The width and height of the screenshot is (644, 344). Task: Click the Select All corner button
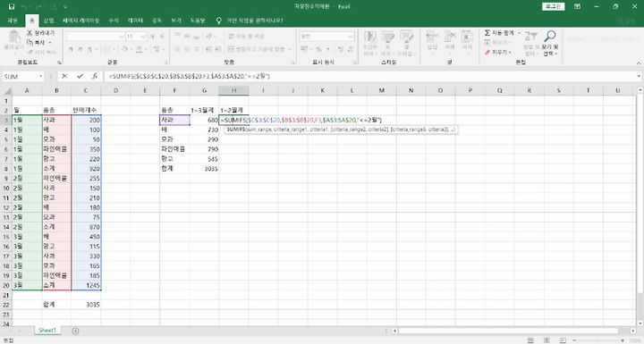[x=6, y=90]
